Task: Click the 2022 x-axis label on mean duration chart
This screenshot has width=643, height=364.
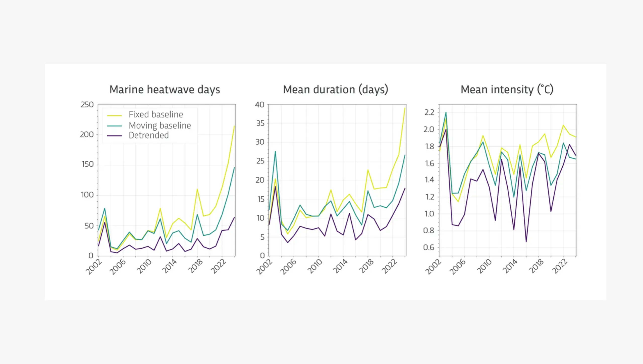Action: [x=389, y=267]
